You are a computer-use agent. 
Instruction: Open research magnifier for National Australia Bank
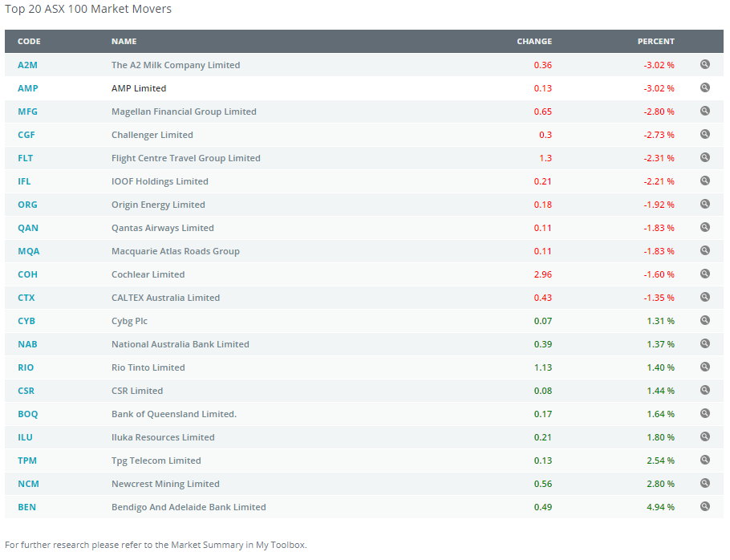[x=705, y=344]
